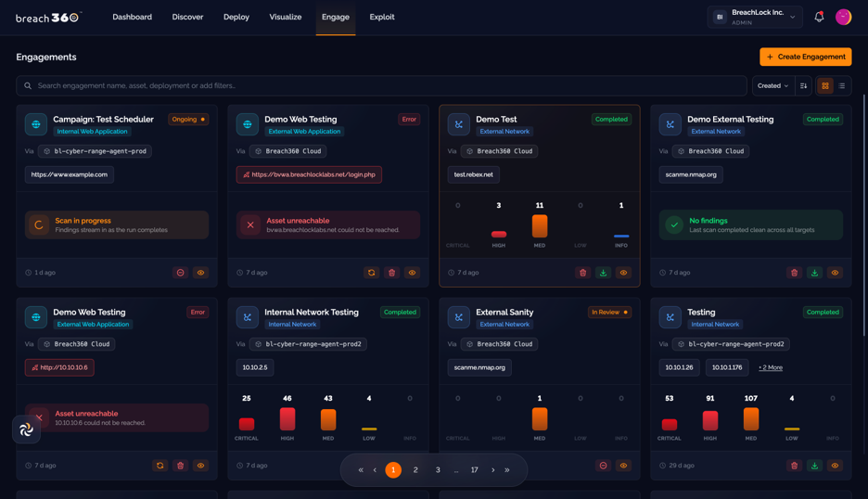Viewport: 868px width, 499px height.
Task: Go to pagination page 2
Action: click(415, 470)
